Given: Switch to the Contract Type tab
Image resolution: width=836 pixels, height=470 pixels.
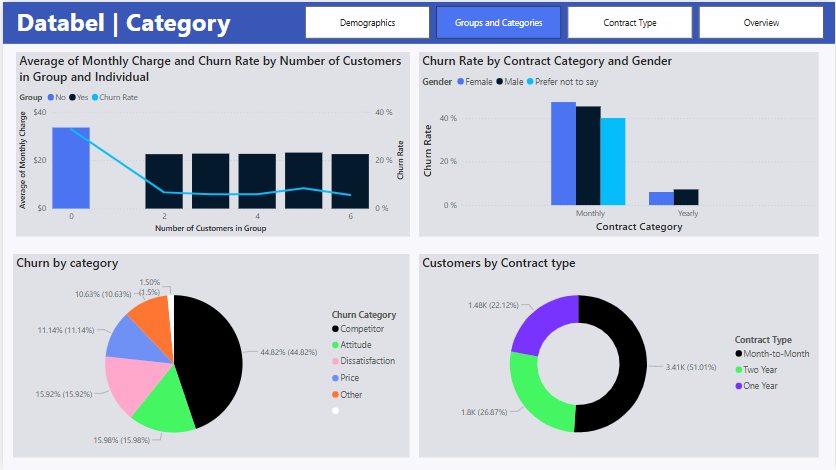Looking at the screenshot, I should click(x=630, y=22).
